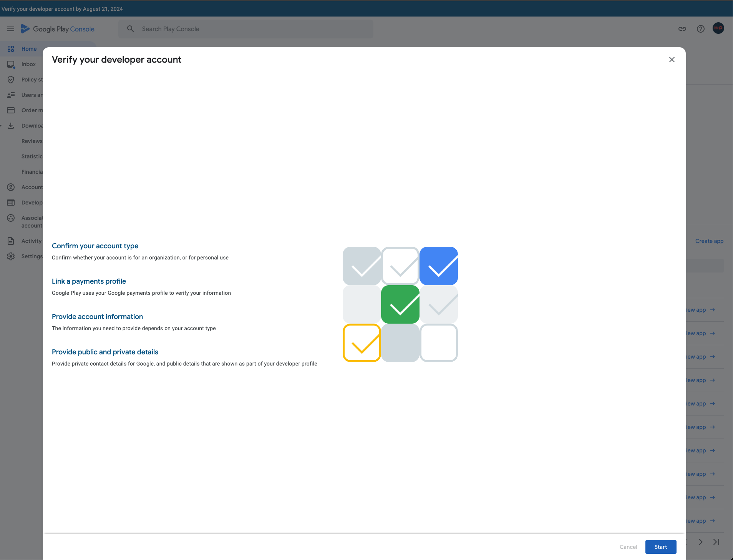Open the Reviews sidebar item
Image resolution: width=733 pixels, height=560 pixels.
(32, 141)
